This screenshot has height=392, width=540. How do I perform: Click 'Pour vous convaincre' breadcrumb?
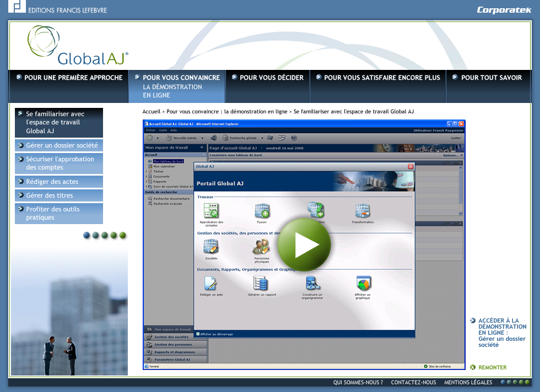click(227, 112)
